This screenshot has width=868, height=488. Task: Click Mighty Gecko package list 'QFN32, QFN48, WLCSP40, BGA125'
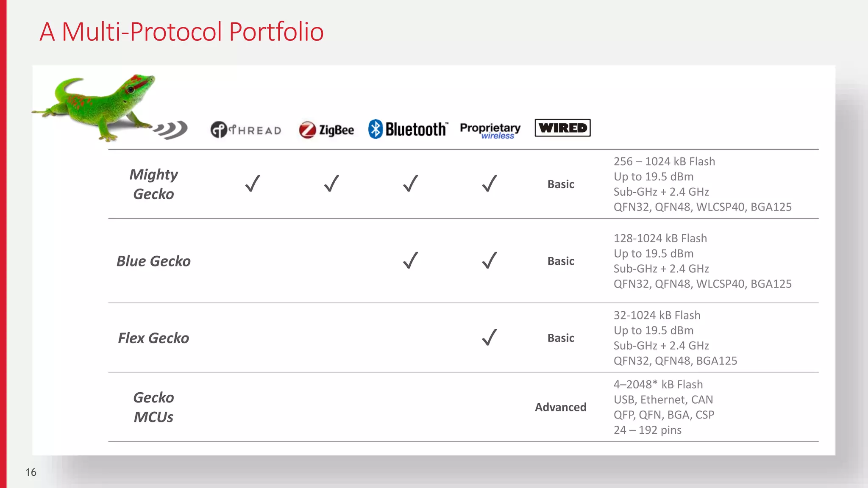[x=702, y=207]
